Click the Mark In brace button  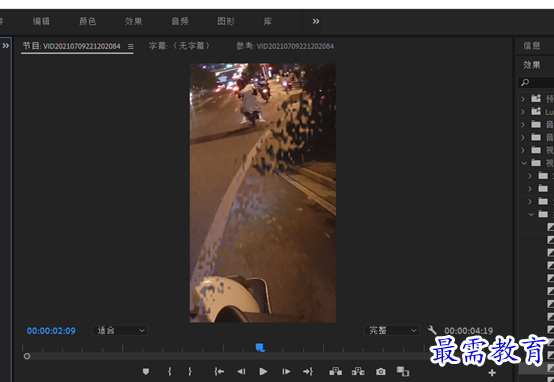pos(170,371)
